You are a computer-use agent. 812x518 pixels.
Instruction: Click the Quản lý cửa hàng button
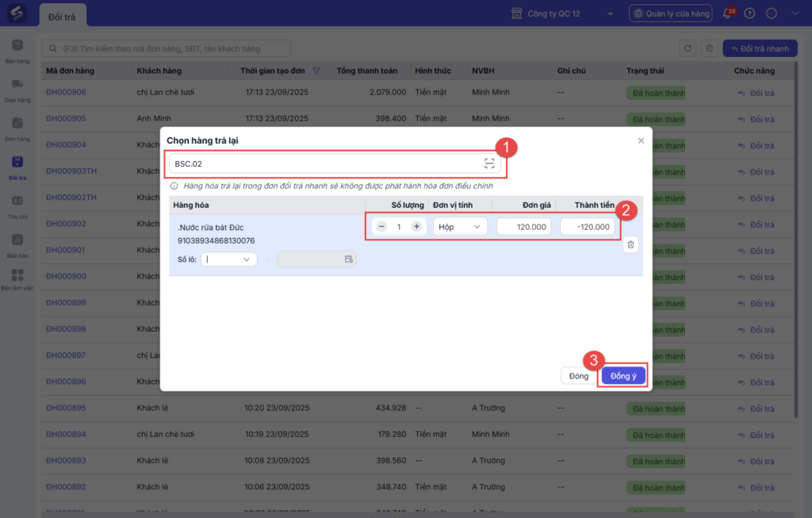coord(671,14)
